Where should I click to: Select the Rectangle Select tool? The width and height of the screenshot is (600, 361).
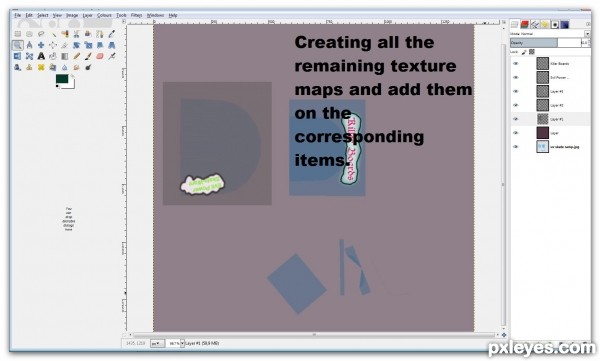[18, 34]
